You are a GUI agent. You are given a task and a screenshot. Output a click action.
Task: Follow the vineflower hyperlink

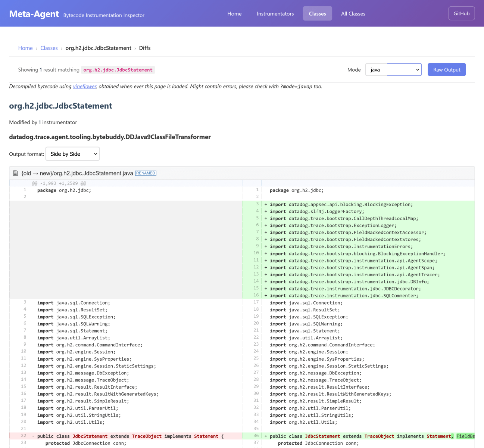coord(84,87)
